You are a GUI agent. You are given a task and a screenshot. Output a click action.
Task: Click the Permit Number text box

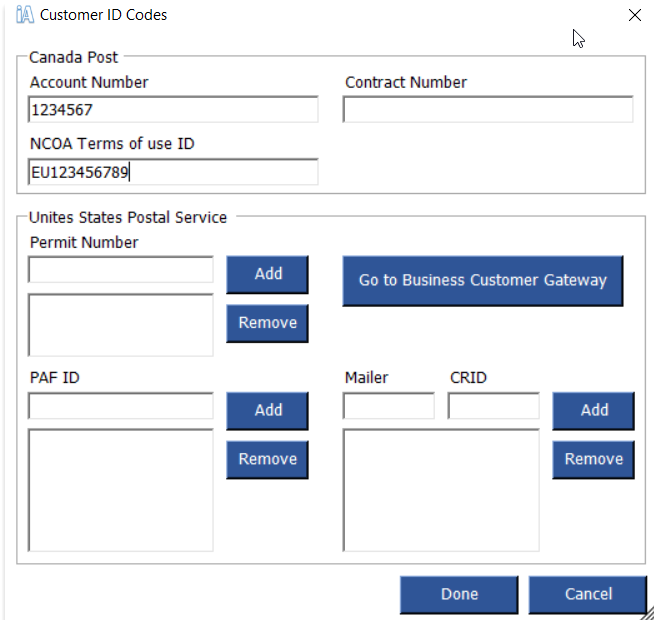[121, 270]
